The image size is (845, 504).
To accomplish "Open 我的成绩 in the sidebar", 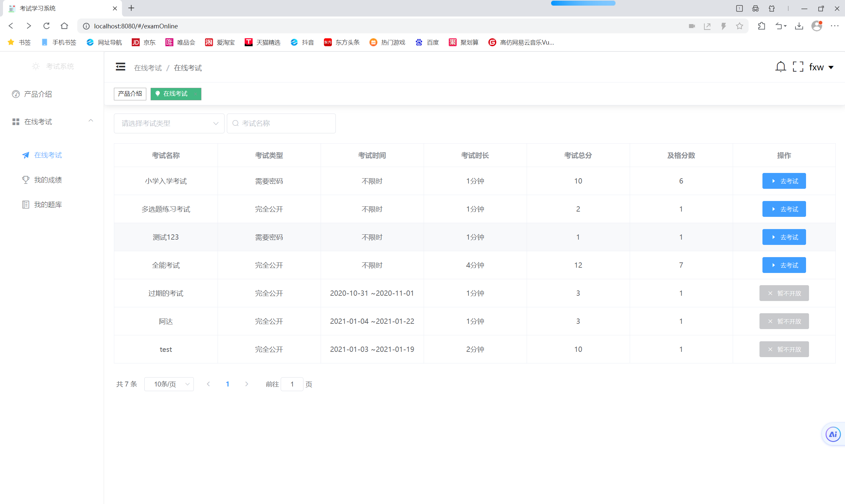I will pyautogui.click(x=48, y=180).
